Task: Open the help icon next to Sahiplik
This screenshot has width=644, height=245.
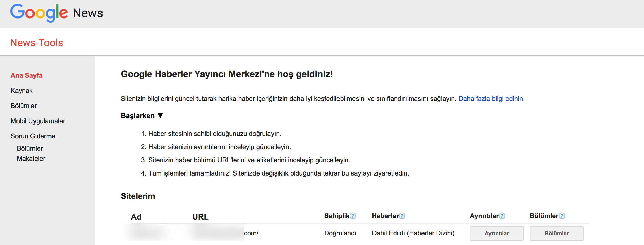Action: (x=353, y=216)
